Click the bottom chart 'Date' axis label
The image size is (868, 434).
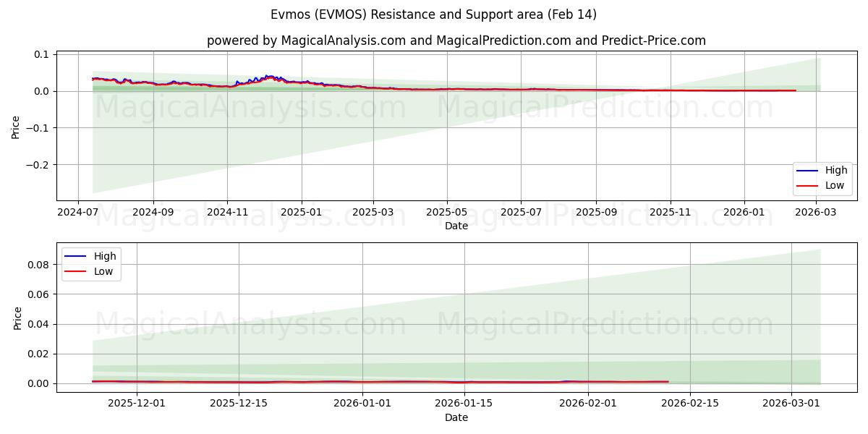coord(456,417)
